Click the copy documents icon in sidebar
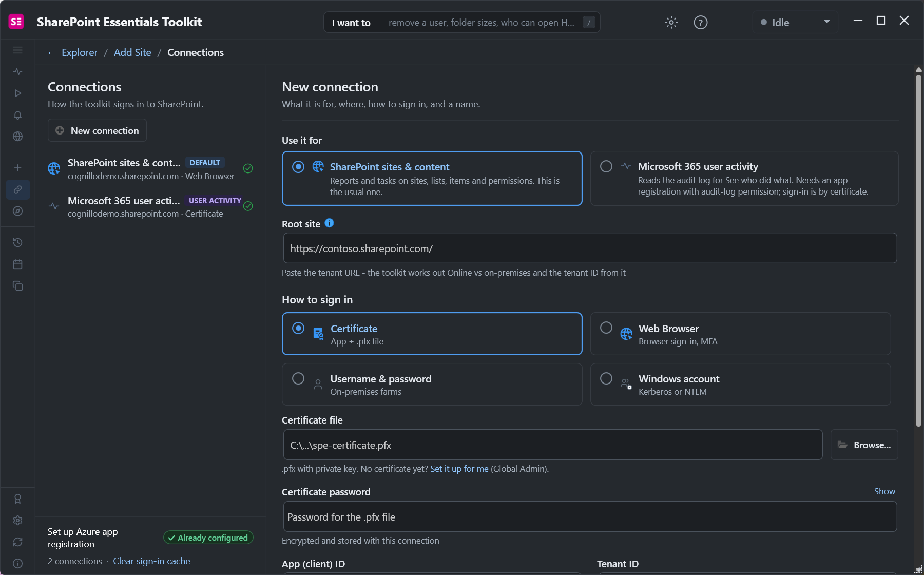 (17, 286)
